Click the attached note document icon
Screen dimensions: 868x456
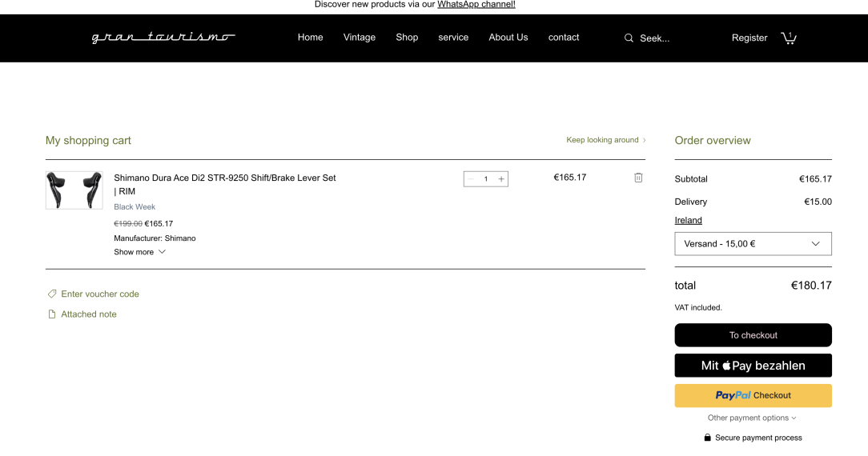point(52,314)
